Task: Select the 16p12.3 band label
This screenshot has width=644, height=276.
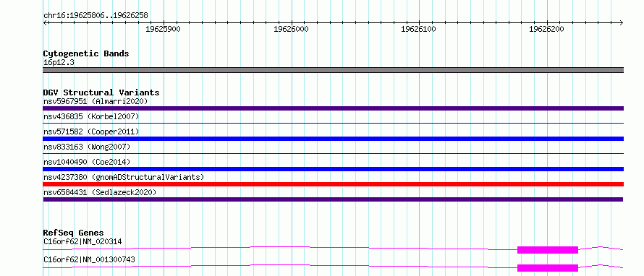Action: (x=59, y=63)
